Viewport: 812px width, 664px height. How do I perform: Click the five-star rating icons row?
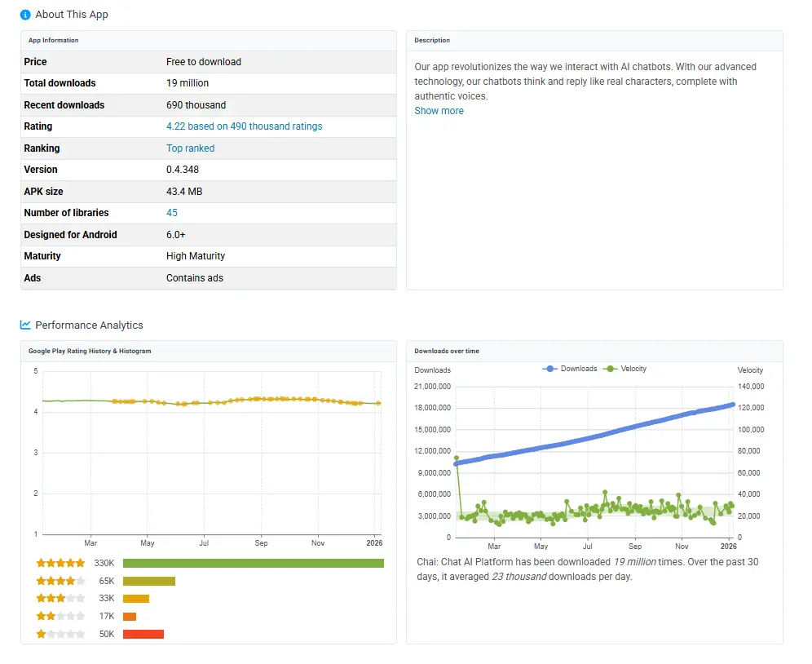point(60,563)
